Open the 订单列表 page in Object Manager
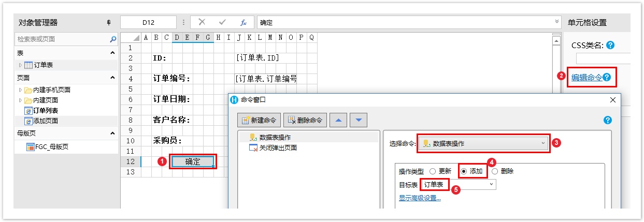This screenshot has height=222, width=644. click(45, 110)
